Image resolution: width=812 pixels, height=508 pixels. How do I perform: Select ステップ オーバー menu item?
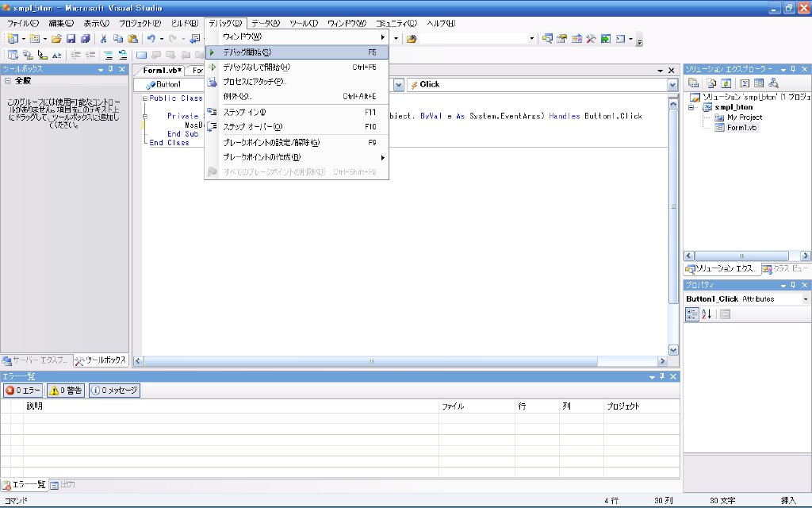click(x=297, y=126)
